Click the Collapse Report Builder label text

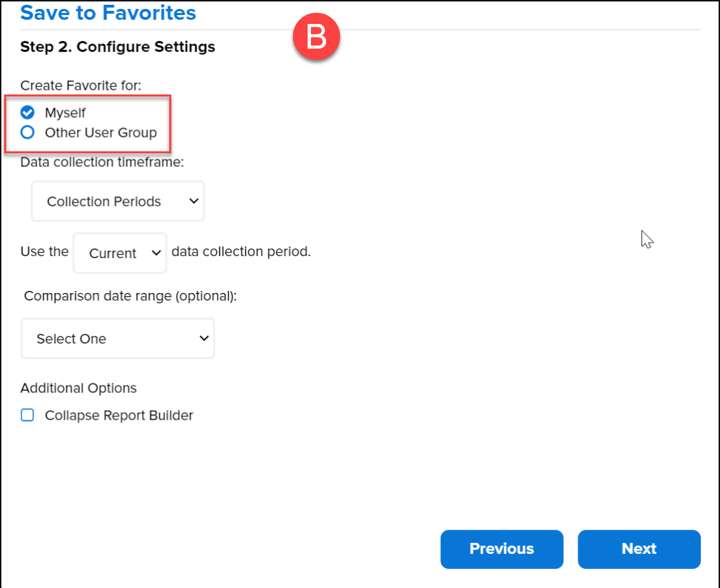tap(119, 415)
